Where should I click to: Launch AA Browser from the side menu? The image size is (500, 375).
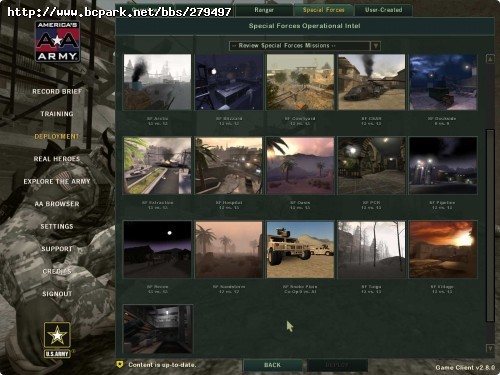click(57, 204)
